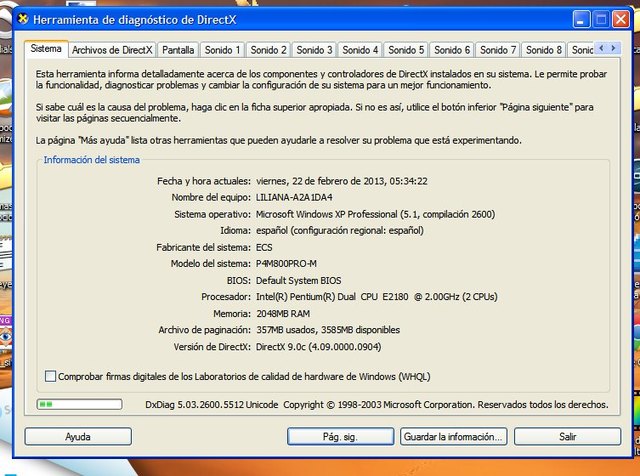This screenshot has width=640, height=476.
Task: Click the window title Herramienta de diagnóstico
Action: tap(135, 20)
